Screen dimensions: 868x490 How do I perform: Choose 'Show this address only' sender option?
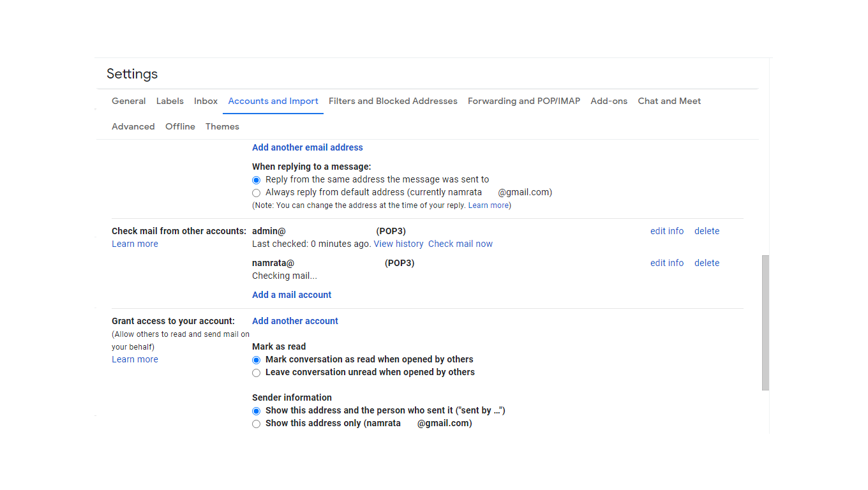coord(256,424)
